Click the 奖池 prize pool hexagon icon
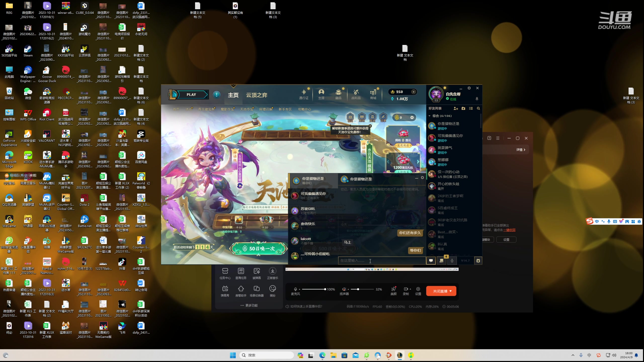 pos(372,117)
